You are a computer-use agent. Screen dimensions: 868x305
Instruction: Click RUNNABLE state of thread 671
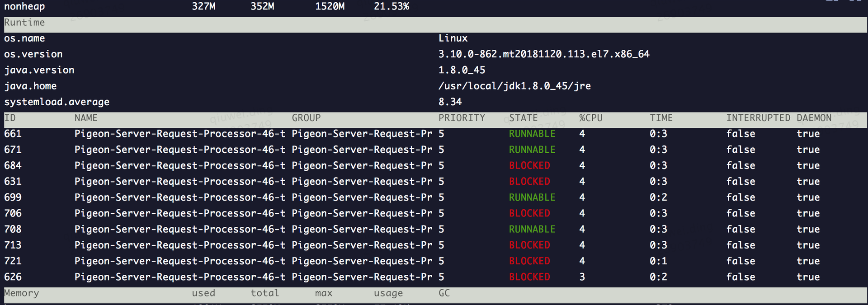click(532, 150)
